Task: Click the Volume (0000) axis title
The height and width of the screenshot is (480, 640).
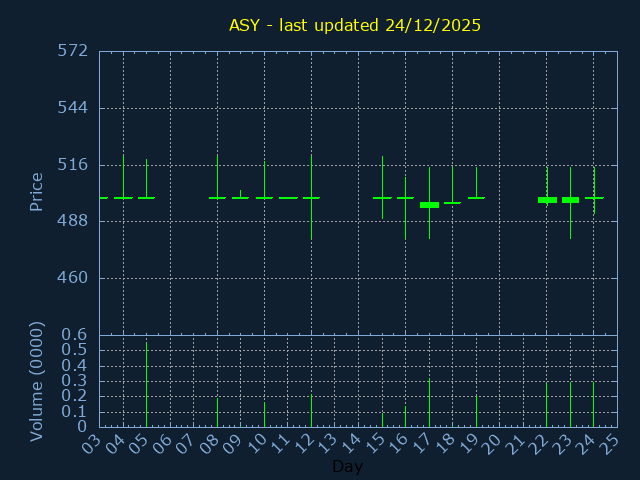Action: pos(37,381)
